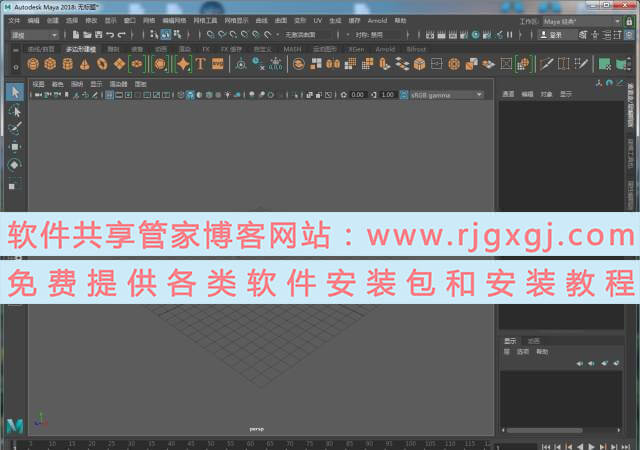Click the SVG import shelf icon
This screenshot has height=450, width=640.
click(x=218, y=64)
